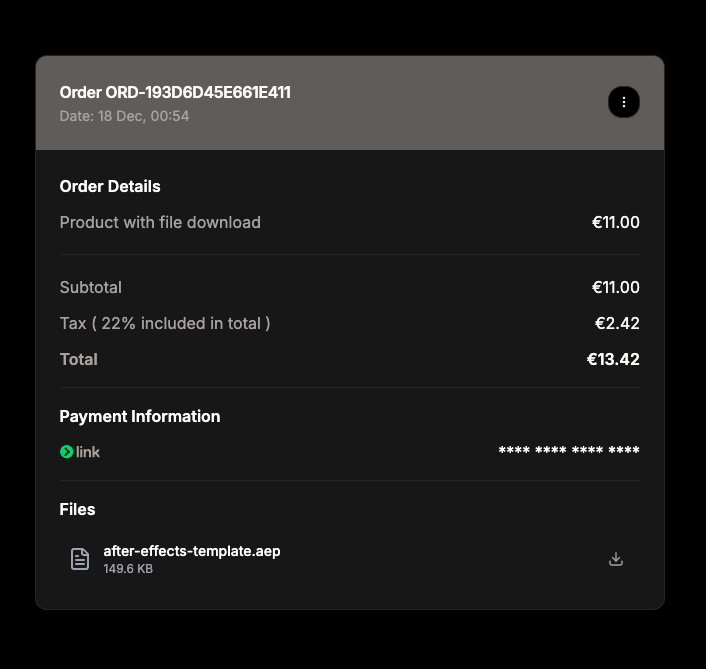Click the Order Details heading
Image resolution: width=706 pixels, height=669 pixels.
[110, 186]
